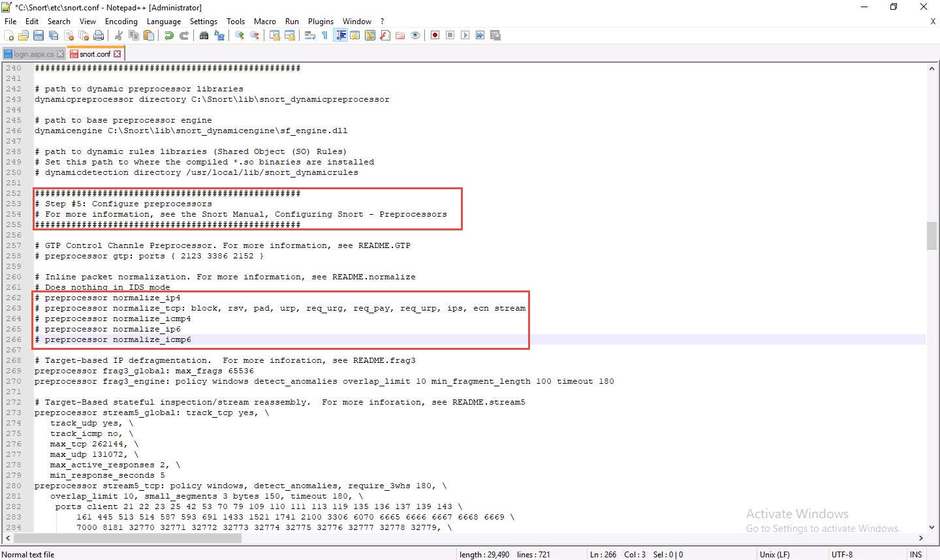
Task: Click the Copy toolbar icon
Action: point(134,35)
